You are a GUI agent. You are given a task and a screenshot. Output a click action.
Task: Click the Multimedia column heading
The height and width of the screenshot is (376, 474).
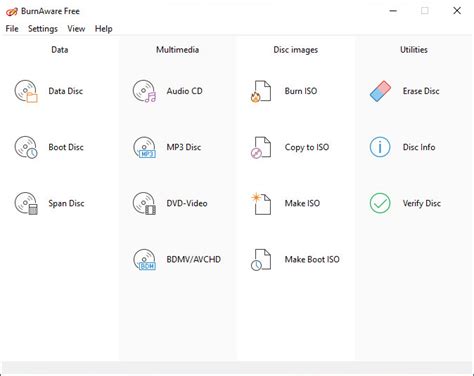[x=178, y=50]
